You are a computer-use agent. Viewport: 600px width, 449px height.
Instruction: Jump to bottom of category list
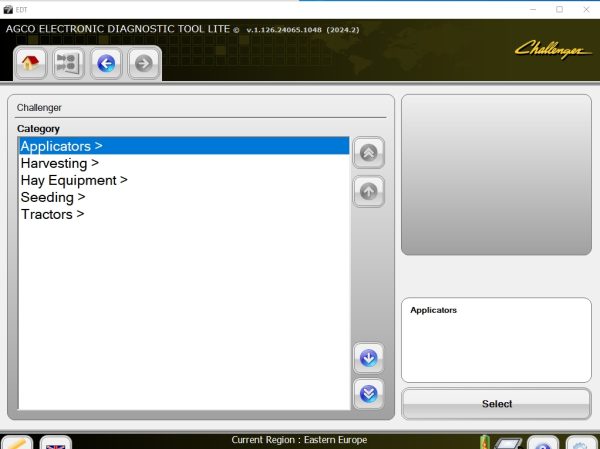(368, 394)
